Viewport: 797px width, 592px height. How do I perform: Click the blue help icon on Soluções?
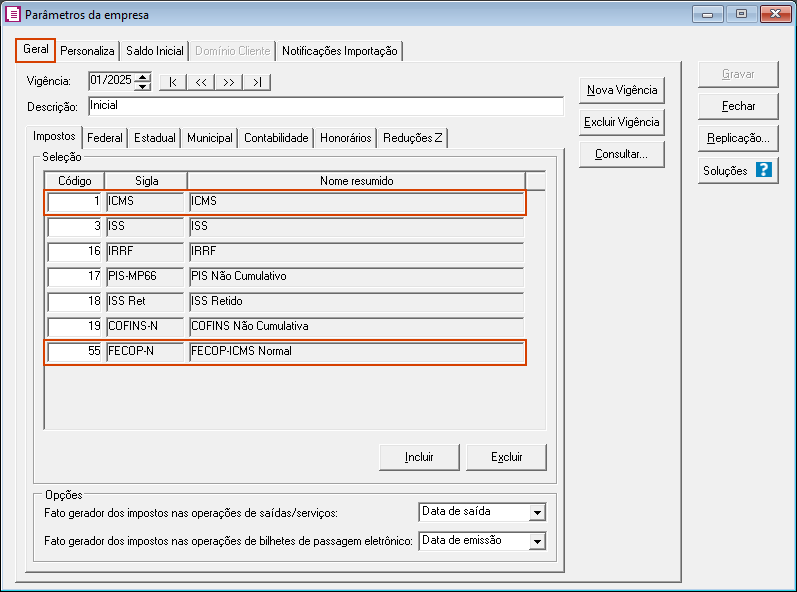tap(764, 170)
